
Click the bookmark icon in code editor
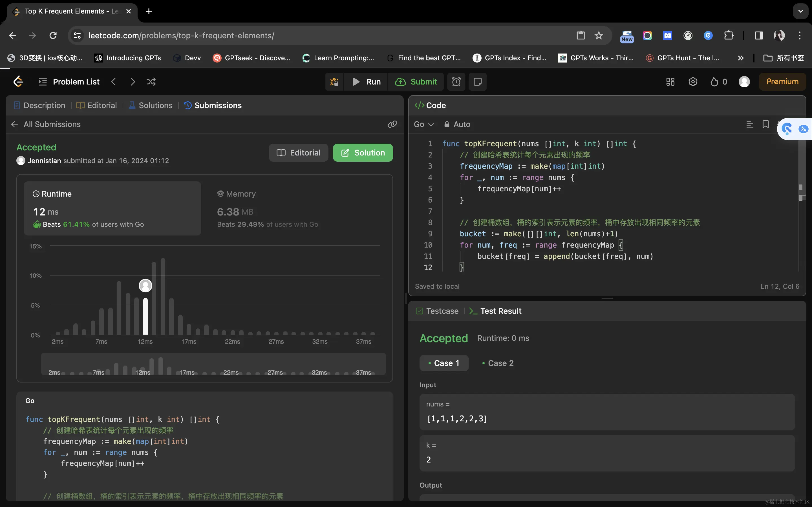click(x=765, y=124)
